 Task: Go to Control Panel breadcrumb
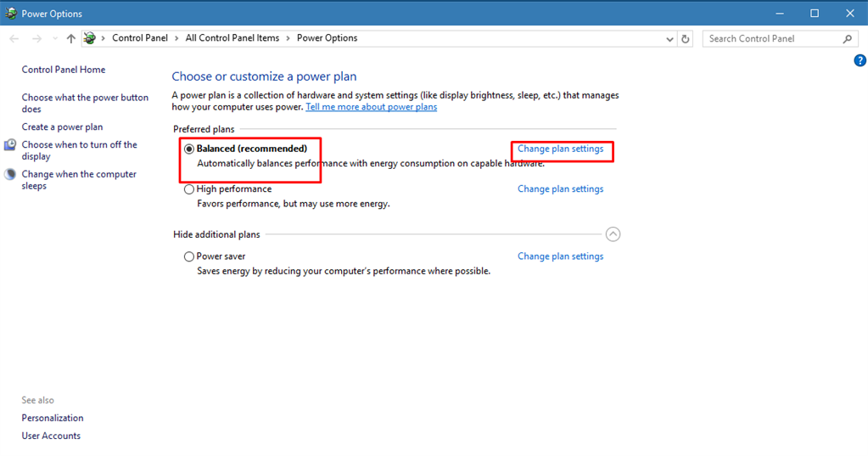pyautogui.click(x=139, y=38)
